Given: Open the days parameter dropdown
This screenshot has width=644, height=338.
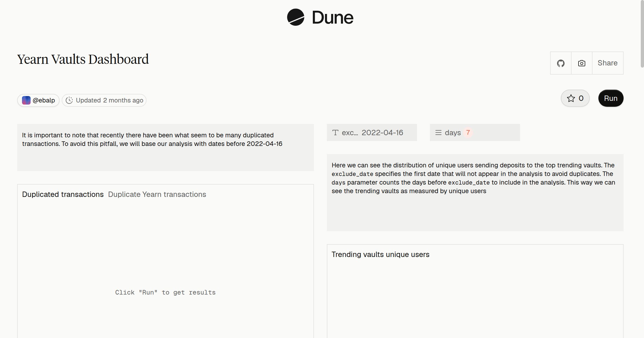Looking at the screenshot, I should 475,133.
